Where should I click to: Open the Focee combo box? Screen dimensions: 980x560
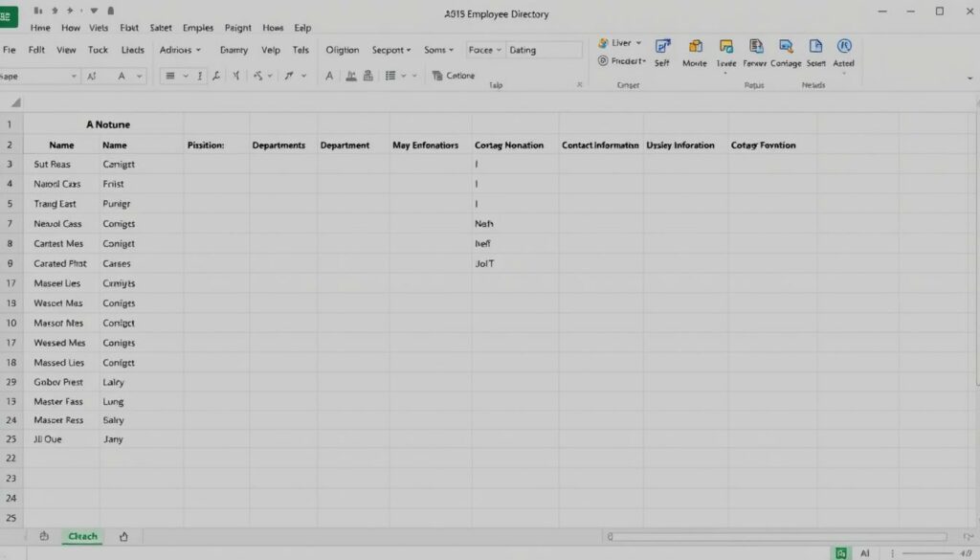(x=485, y=50)
